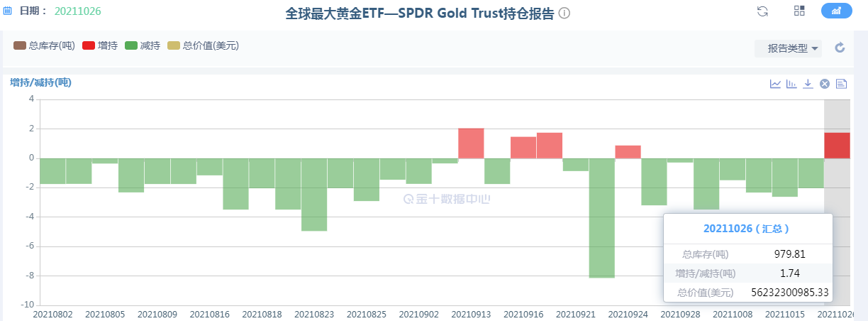
Task: Toggle the 总价值(美元) legend series
Action: (x=203, y=45)
